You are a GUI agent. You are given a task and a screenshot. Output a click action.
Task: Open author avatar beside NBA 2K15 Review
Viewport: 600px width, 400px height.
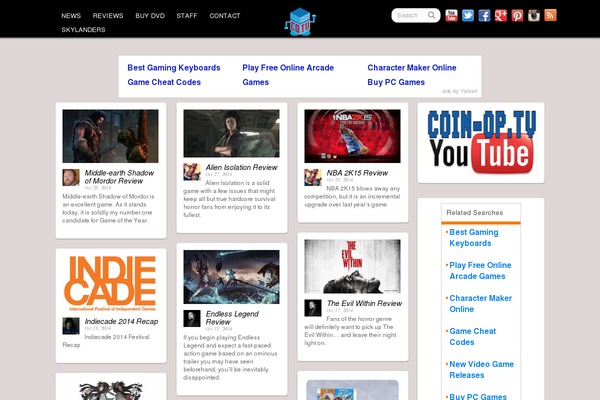pos(313,177)
